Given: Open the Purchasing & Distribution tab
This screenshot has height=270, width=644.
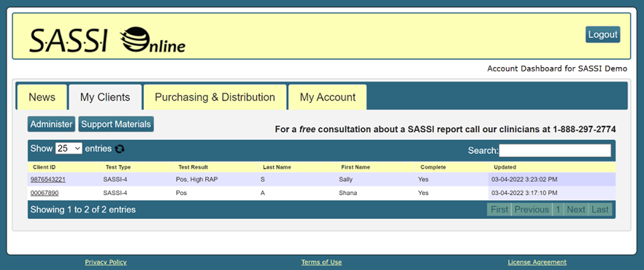Looking at the screenshot, I should 215,97.
